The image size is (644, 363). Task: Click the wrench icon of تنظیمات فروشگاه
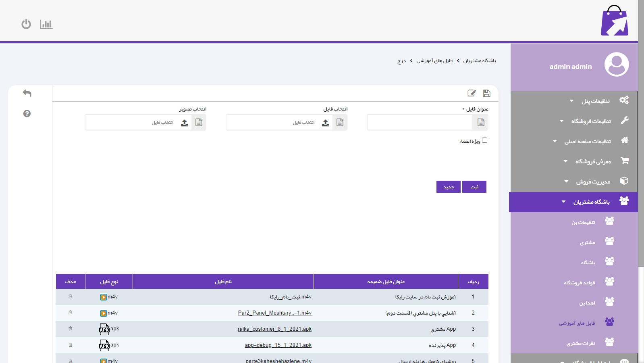625,120
